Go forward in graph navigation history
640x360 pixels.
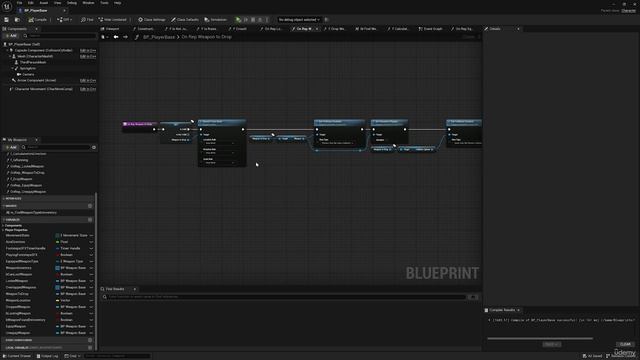[x=125, y=37]
